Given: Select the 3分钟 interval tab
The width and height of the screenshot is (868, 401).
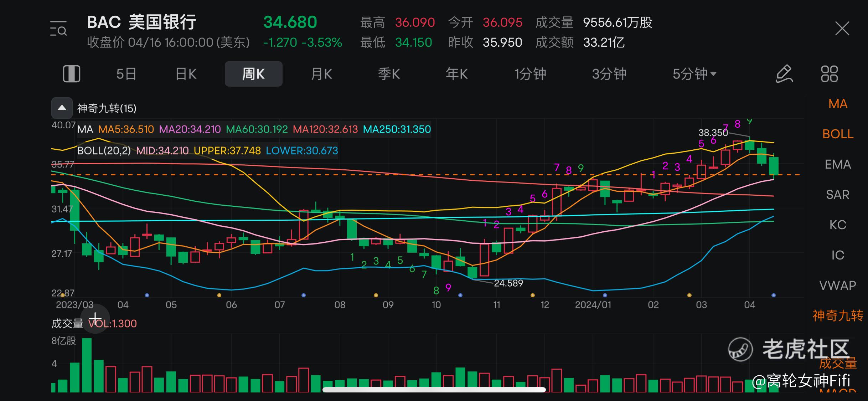Looking at the screenshot, I should 609,74.
